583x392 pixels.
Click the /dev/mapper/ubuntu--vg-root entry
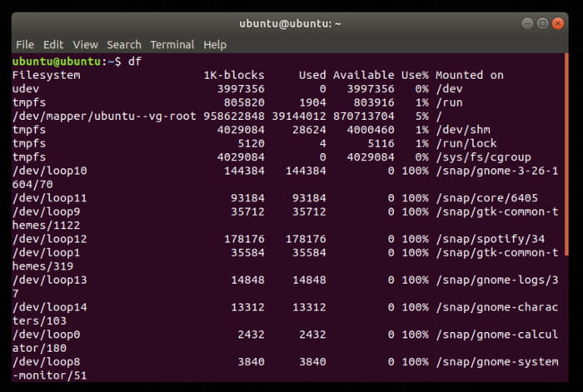(x=104, y=116)
